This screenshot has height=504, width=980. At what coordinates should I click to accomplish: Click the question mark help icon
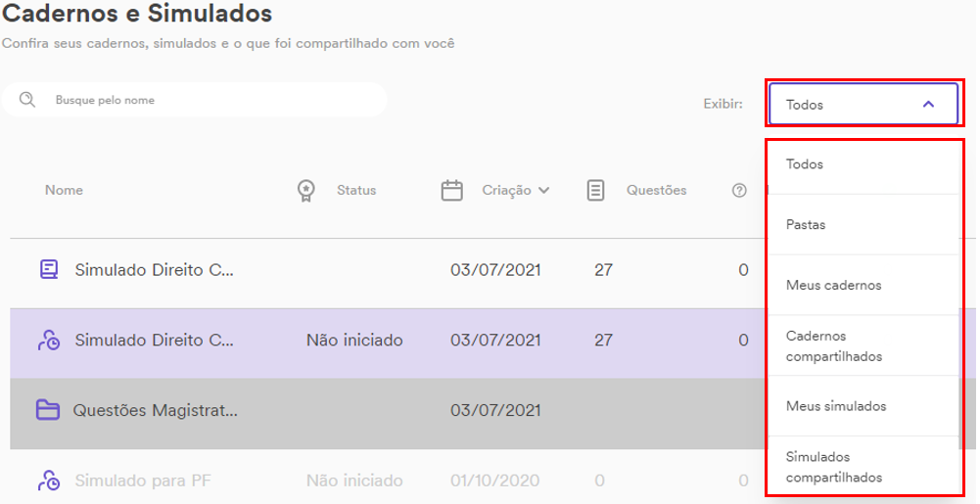point(739,191)
